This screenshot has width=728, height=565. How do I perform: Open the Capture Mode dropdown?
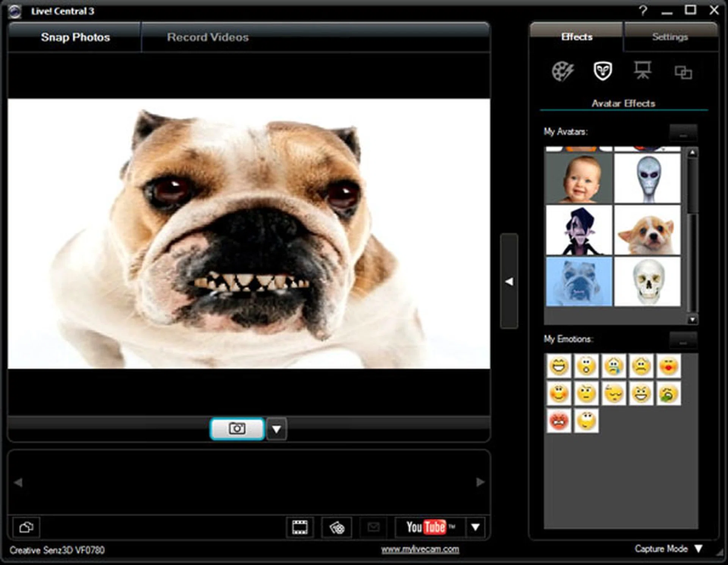698,548
